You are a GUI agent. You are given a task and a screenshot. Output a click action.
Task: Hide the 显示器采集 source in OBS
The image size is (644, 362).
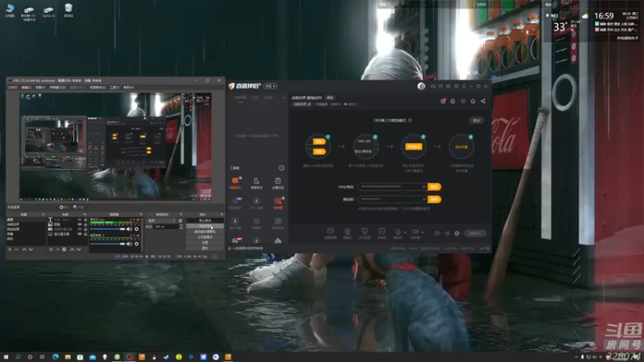coord(80,234)
